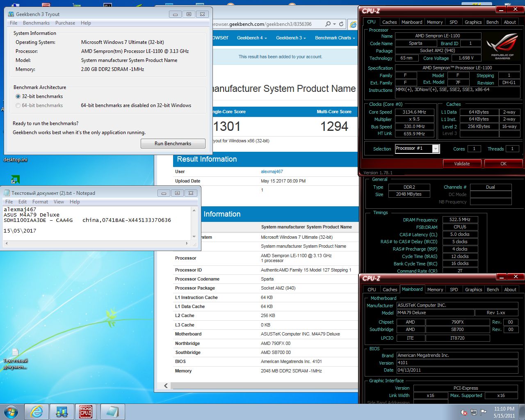The height and width of the screenshot is (420, 525).
Task: Click the muted volume tray icon
Action: [x=464, y=412]
